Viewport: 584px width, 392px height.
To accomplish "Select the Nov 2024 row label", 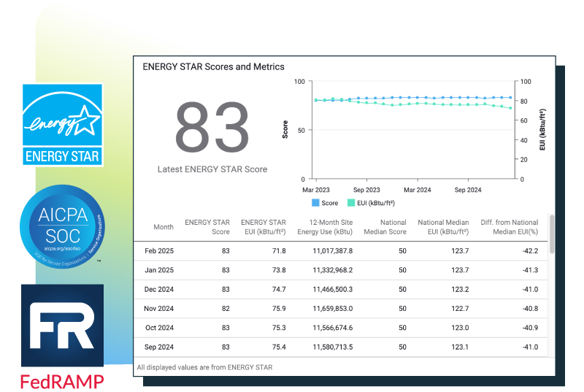I will point(158,309).
